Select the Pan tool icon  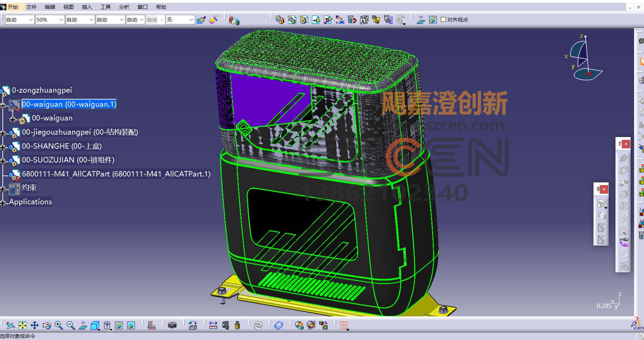tap(35, 325)
